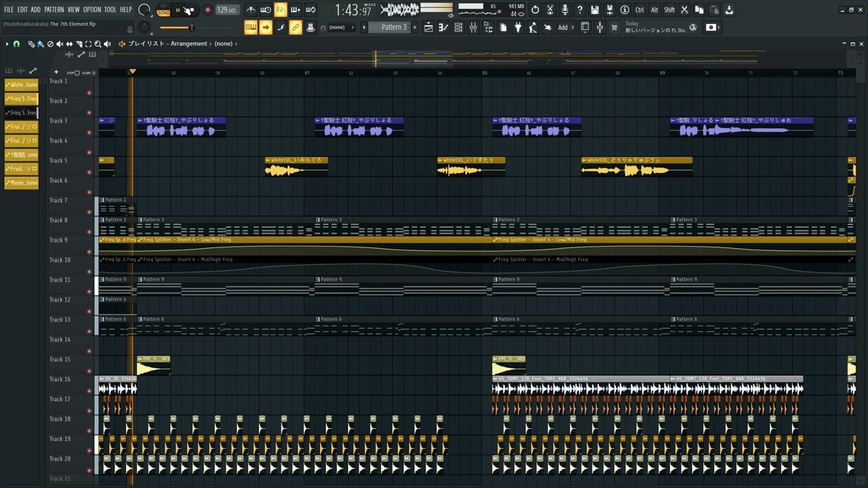Click the Shift modifier button

(669, 9)
